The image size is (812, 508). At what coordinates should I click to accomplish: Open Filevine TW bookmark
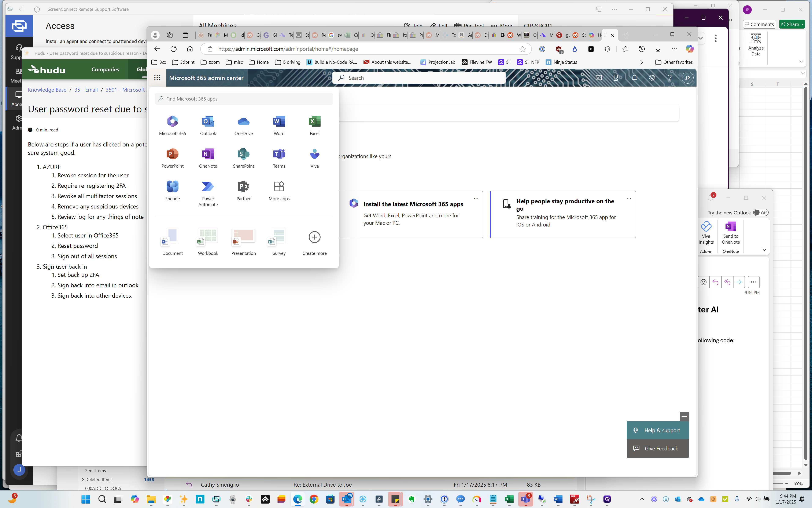click(477, 62)
